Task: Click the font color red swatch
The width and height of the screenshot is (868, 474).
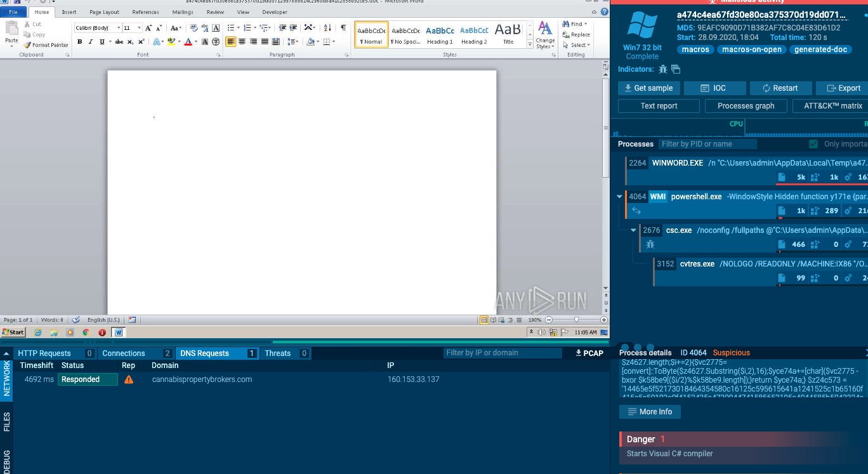Action: click(x=188, y=42)
